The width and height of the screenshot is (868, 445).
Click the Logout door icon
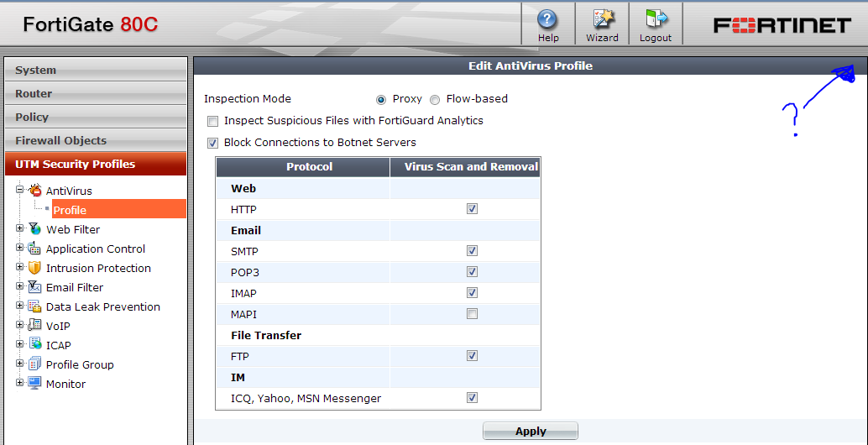(x=656, y=19)
